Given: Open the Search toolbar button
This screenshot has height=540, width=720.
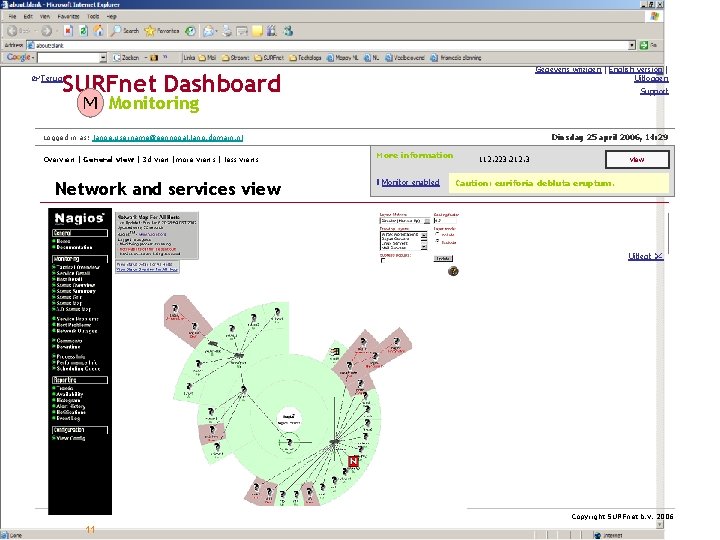Looking at the screenshot, I should pyautogui.click(x=124, y=31).
